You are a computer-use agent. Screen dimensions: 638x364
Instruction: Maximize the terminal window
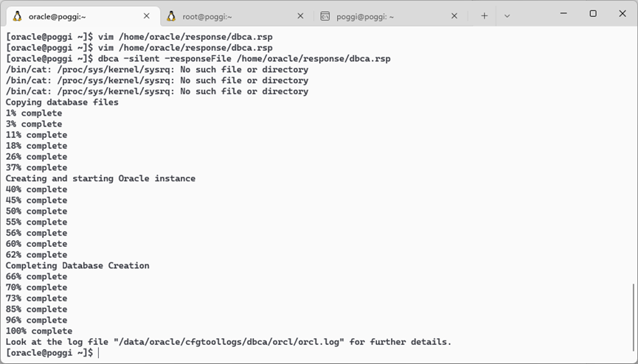(x=592, y=13)
